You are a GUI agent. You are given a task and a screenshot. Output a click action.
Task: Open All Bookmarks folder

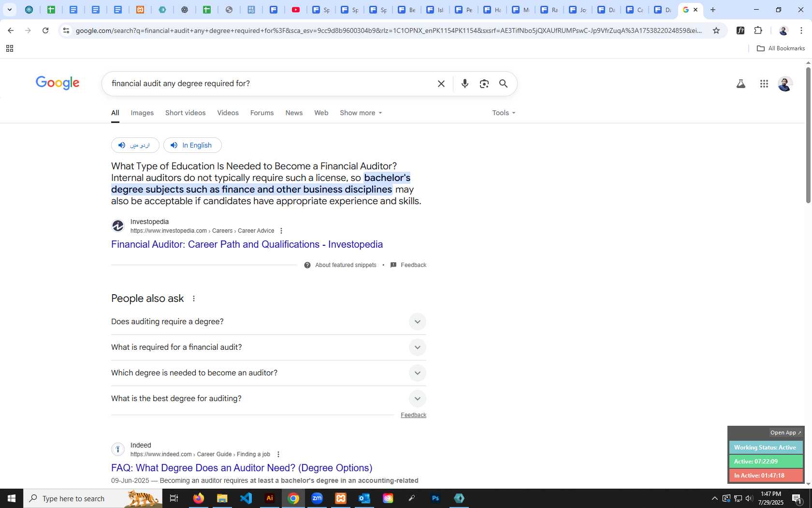pyautogui.click(x=781, y=48)
